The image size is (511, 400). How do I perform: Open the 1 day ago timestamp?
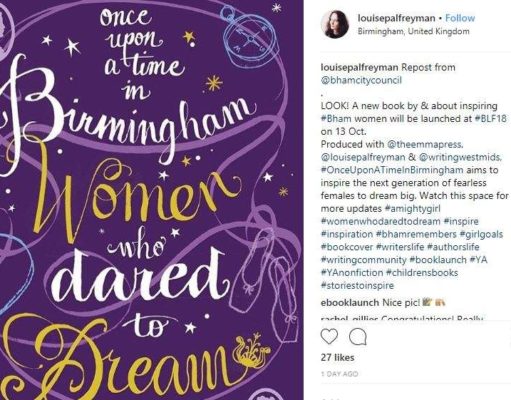339,374
